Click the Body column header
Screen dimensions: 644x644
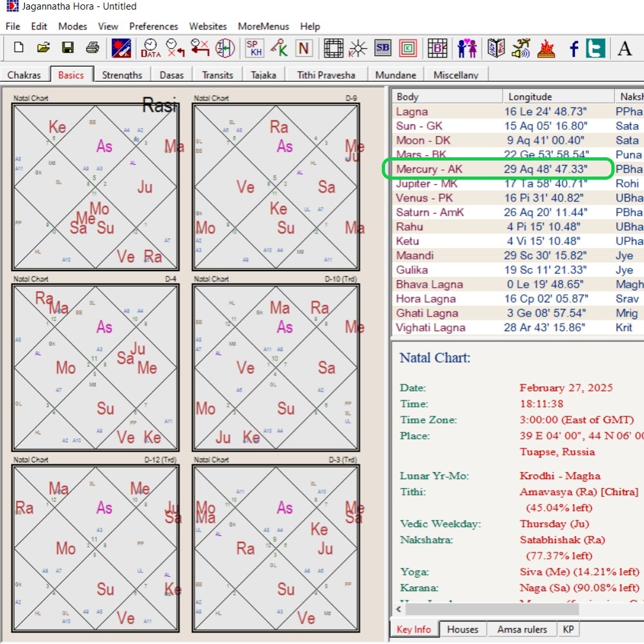pos(447,97)
